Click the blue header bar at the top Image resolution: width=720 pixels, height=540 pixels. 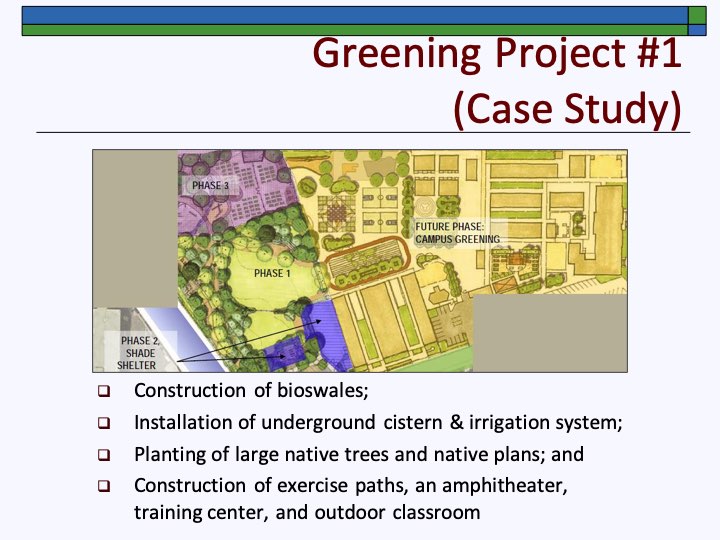pos(350,14)
